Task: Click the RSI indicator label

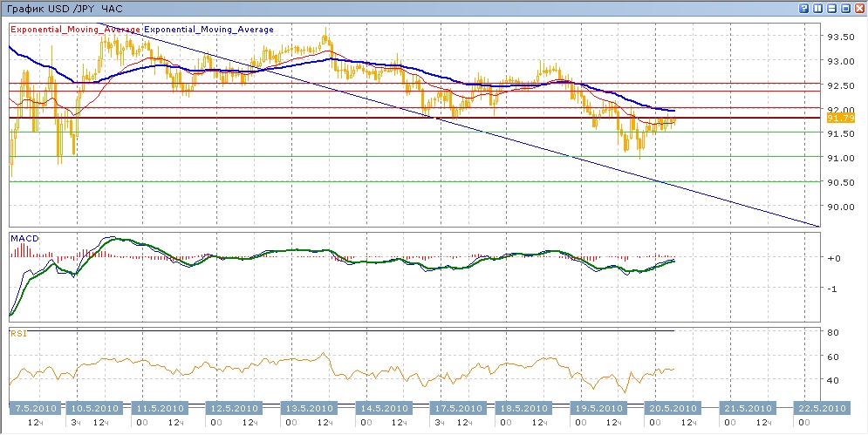Action: point(17,333)
